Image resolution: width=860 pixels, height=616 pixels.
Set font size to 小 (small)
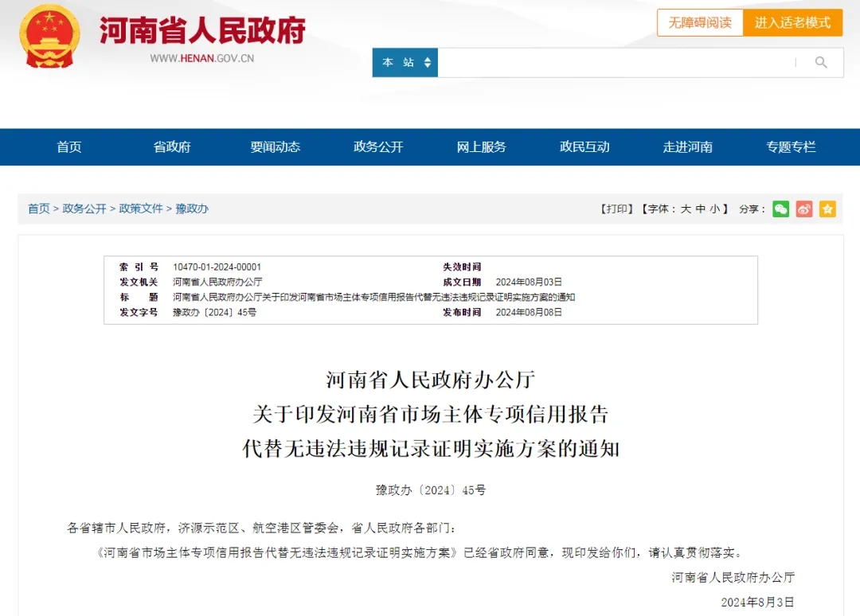pyautogui.click(x=715, y=209)
